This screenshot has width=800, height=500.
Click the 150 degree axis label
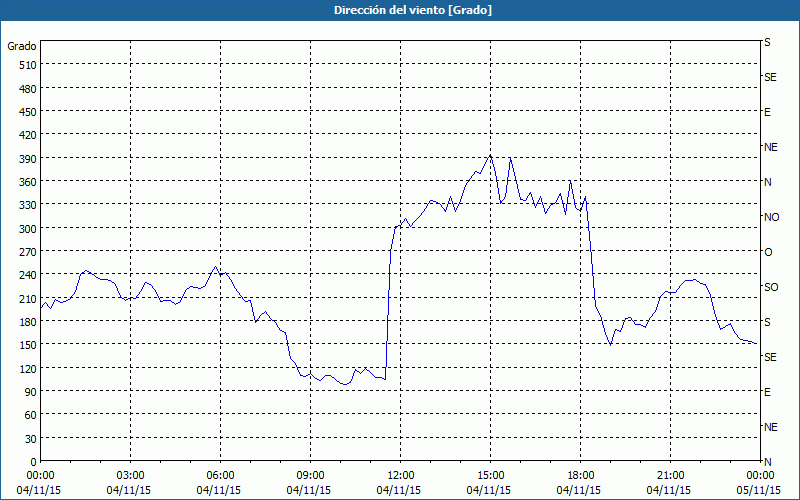click(x=28, y=345)
